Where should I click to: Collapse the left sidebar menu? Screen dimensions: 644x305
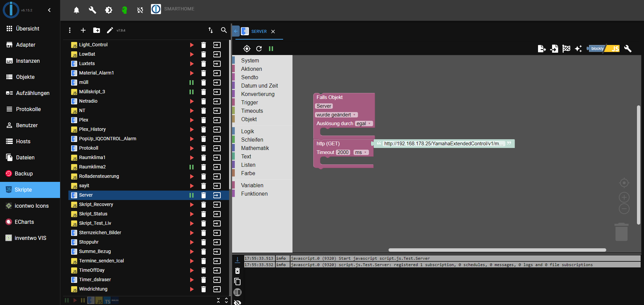49,10
